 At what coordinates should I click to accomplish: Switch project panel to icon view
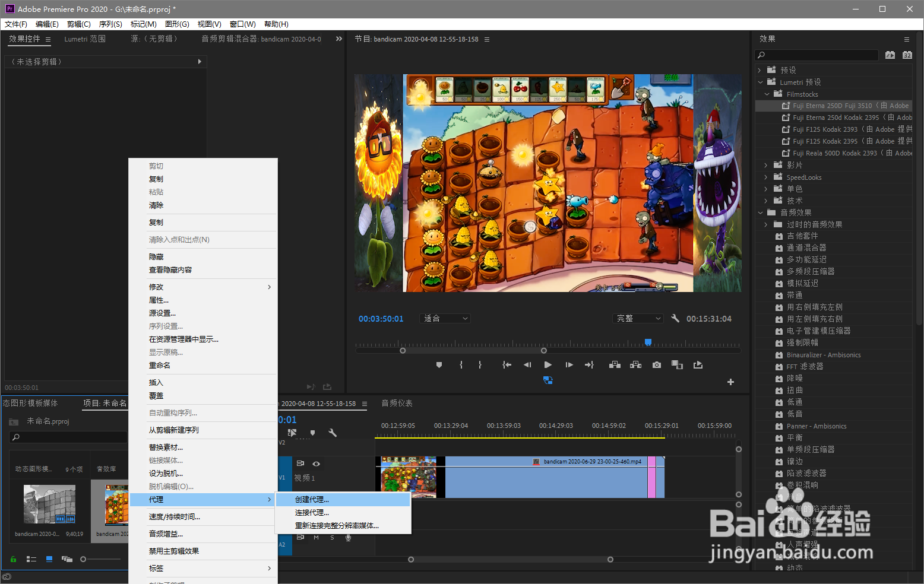[x=49, y=559]
